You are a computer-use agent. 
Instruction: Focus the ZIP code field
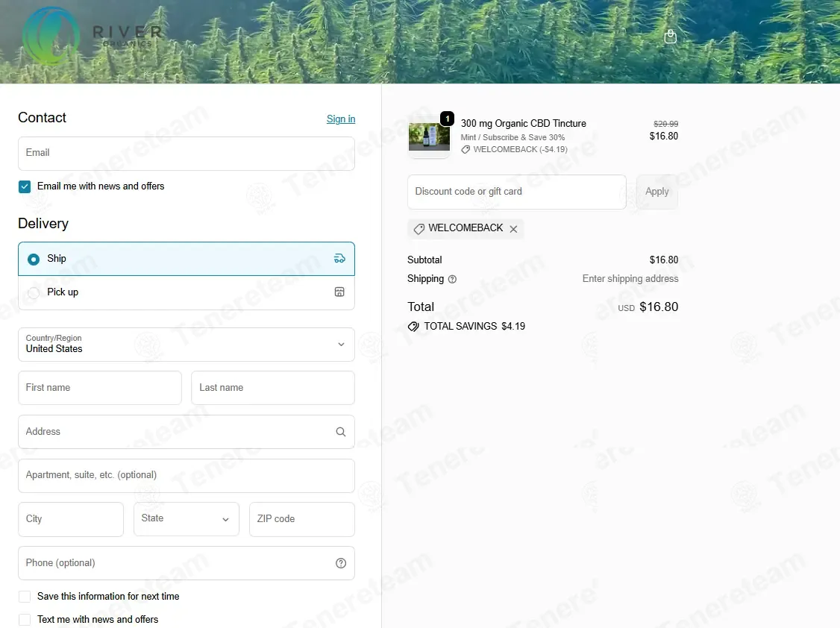[302, 519]
